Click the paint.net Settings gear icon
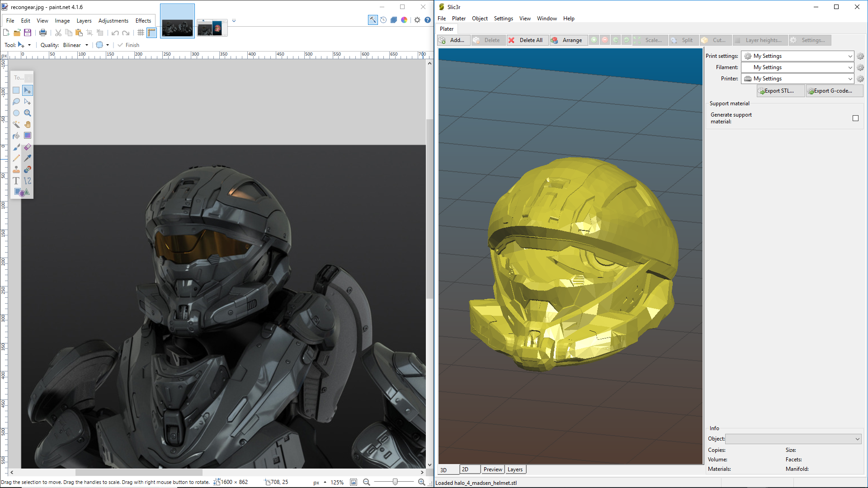This screenshot has width=868, height=488. (417, 20)
